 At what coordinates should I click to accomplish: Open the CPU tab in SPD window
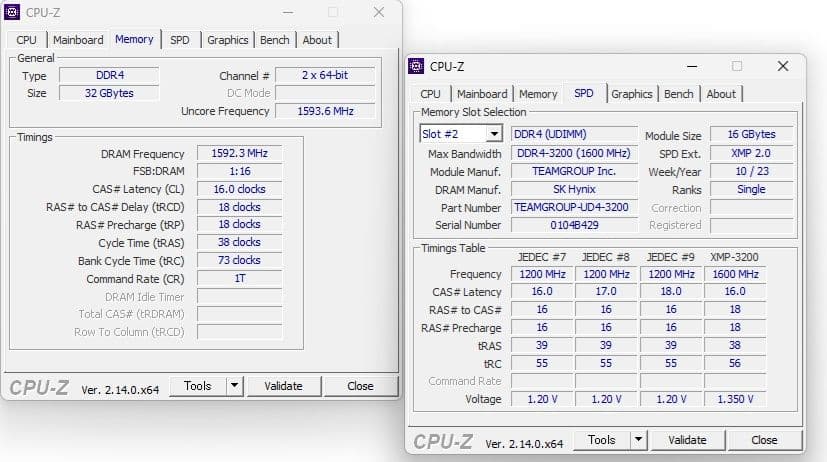tap(430, 94)
